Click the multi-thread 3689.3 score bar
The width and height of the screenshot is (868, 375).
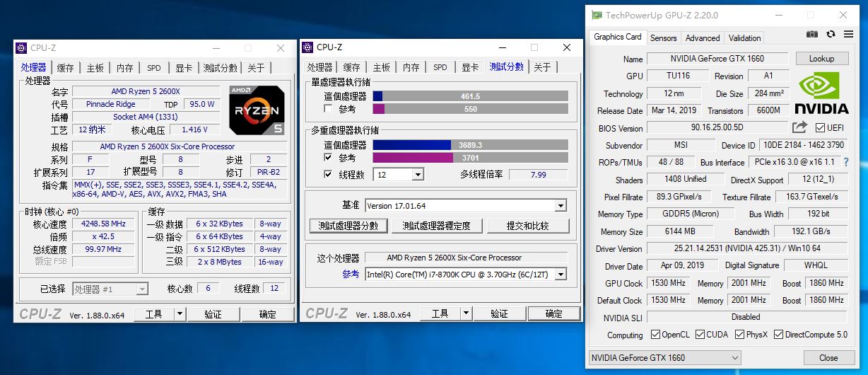pyautogui.click(x=470, y=144)
